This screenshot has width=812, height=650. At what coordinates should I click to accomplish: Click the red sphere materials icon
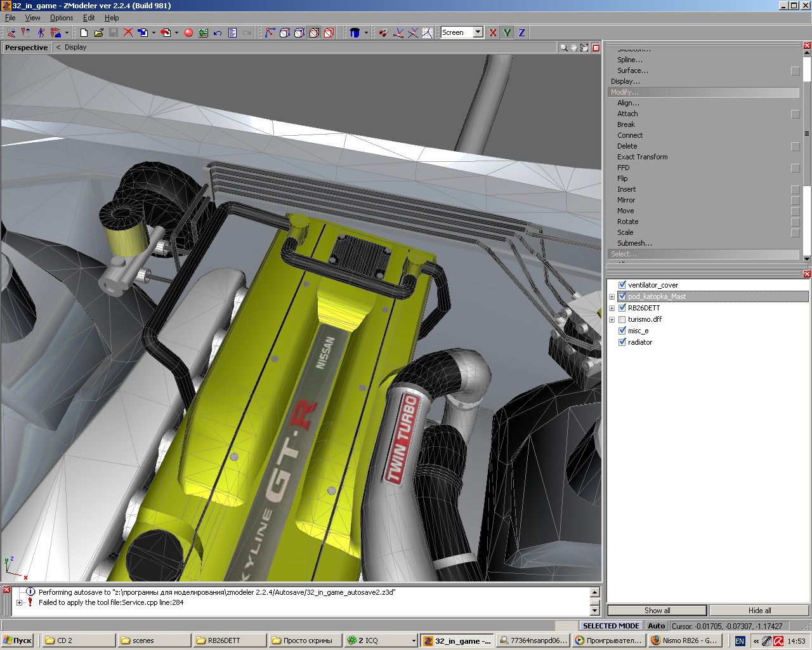tap(188, 32)
